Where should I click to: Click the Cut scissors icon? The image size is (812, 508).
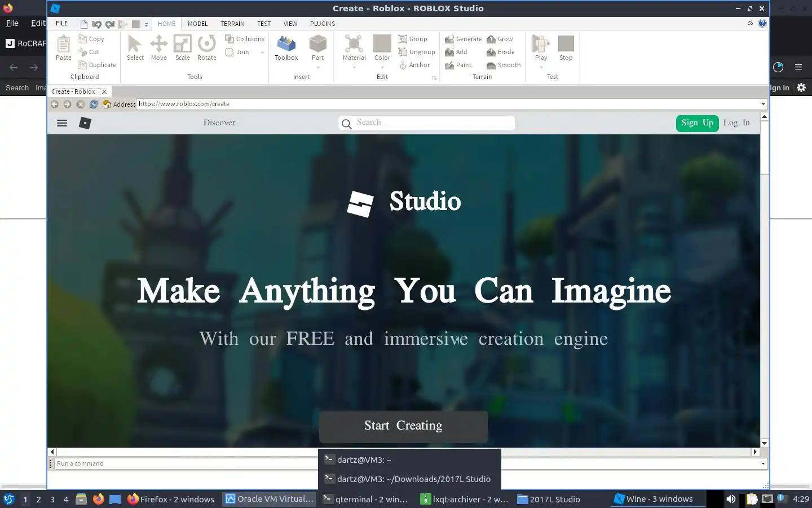(82, 52)
